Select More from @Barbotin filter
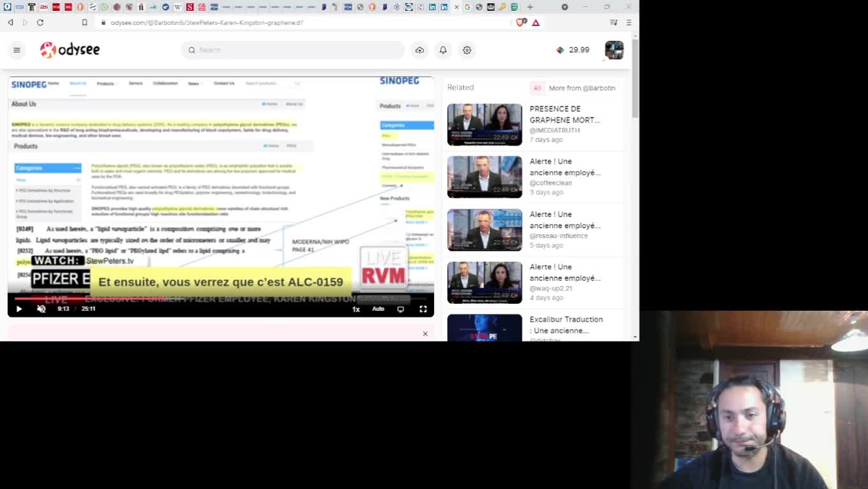The width and height of the screenshot is (868, 489). (582, 88)
